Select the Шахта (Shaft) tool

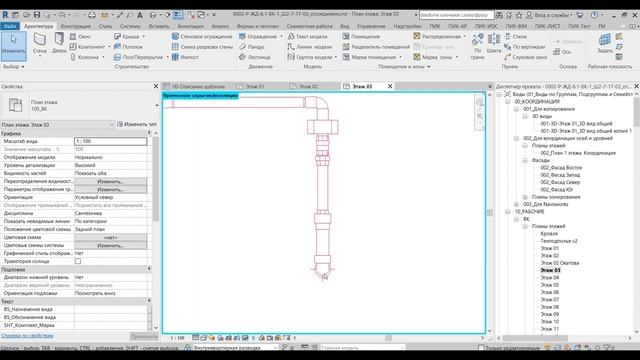493,43
